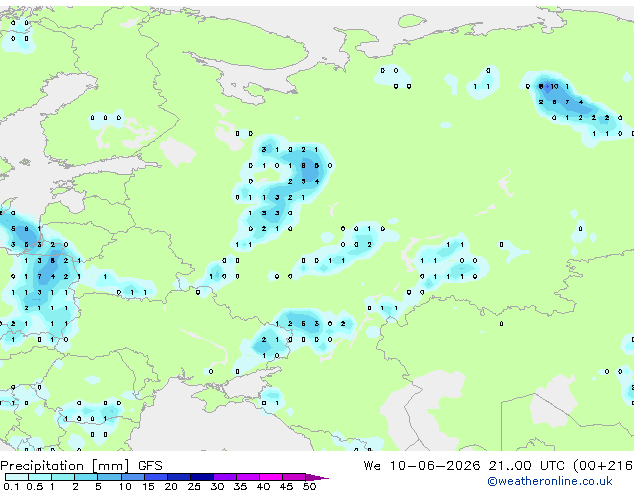This screenshot has height=490, width=634.
Task: Click the legend label '30'
Action: [217, 486]
